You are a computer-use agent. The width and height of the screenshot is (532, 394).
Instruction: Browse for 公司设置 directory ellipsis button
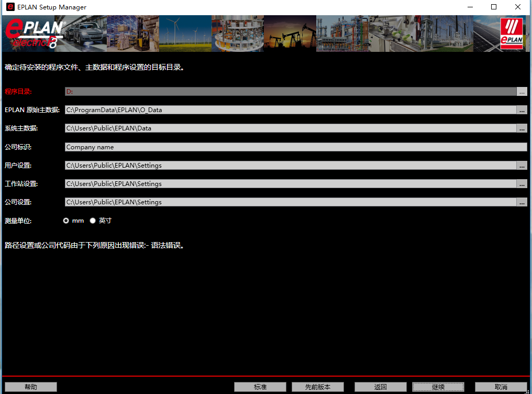(x=522, y=202)
